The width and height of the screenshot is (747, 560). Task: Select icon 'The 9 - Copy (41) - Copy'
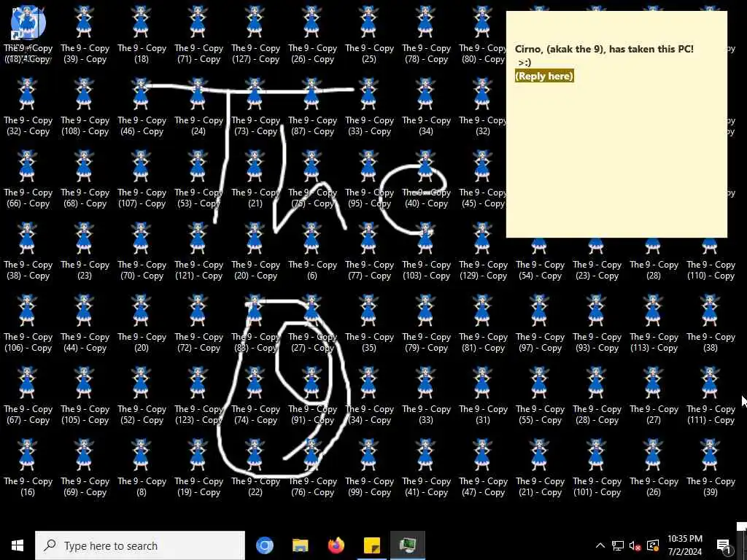click(426, 468)
